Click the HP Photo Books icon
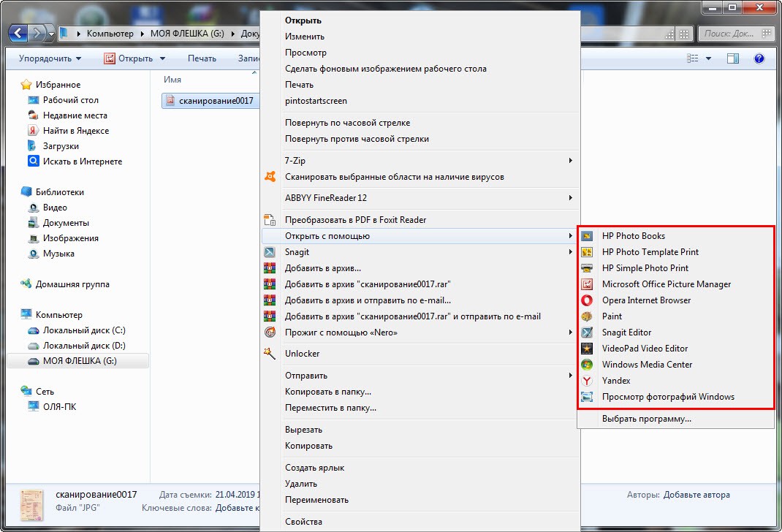The width and height of the screenshot is (782, 532). (x=587, y=236)
